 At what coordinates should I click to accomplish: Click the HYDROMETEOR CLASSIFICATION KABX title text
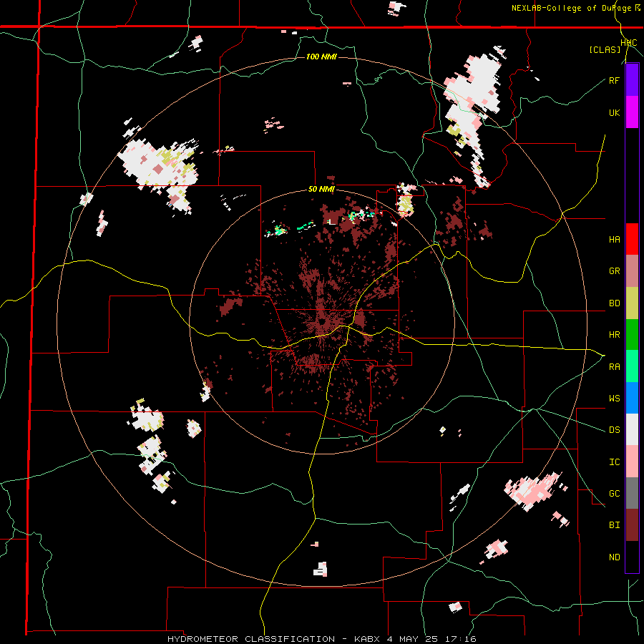point(321,639)
